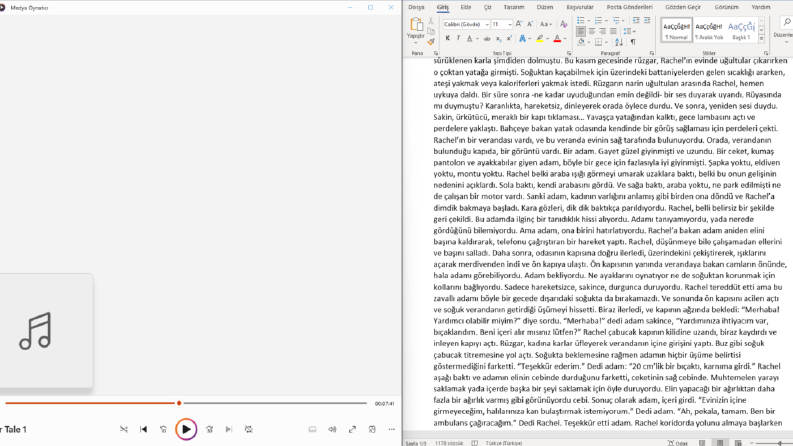Image resolution: width=793 pixels, height=446 pixels.
Task: Toggle subscript formatting
Action: (498, 38)
